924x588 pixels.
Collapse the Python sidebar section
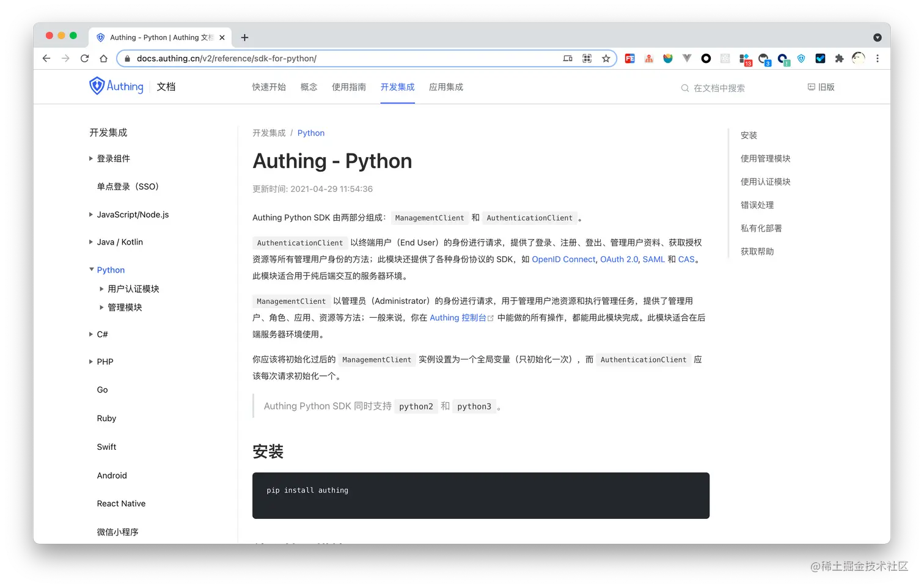click(x=92, y=270)
